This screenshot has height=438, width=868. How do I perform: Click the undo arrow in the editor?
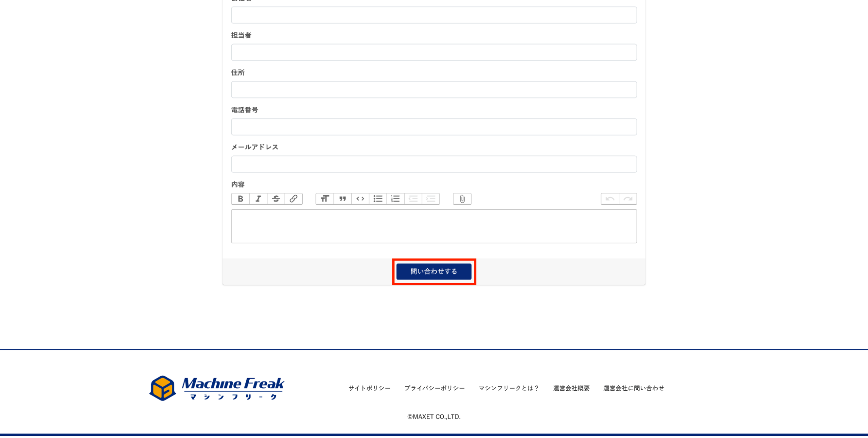610,199
